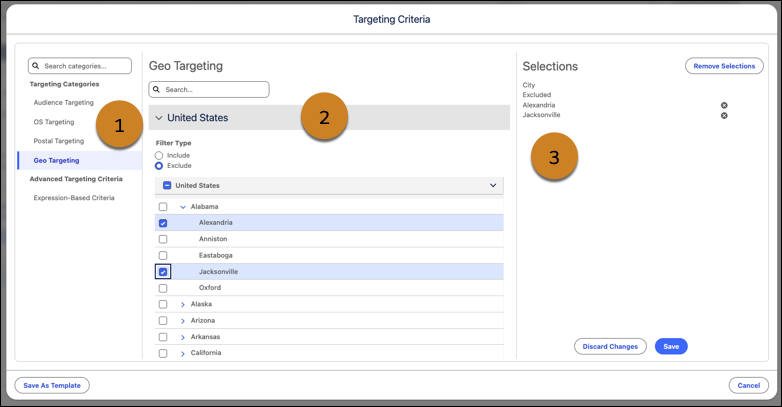Click Alexandria entry in Selections panel
Viewport: 782px width, 407px height.
coord(539,105)
